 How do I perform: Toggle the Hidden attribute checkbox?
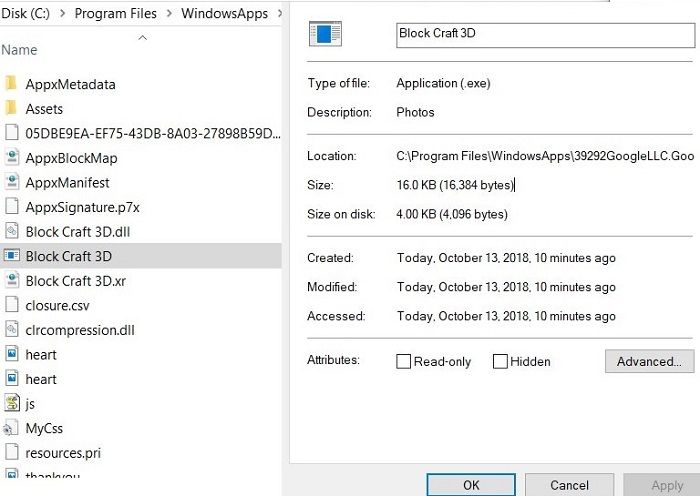[500, 361]
